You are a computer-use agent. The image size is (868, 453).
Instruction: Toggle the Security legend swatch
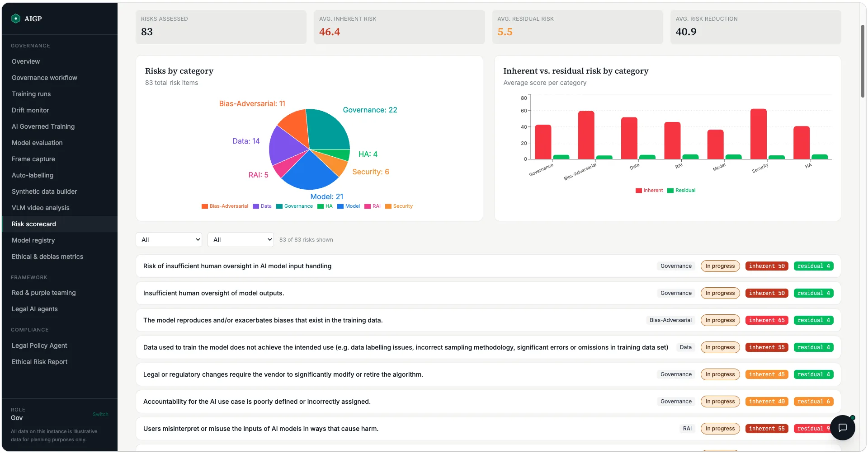point(388,206)
